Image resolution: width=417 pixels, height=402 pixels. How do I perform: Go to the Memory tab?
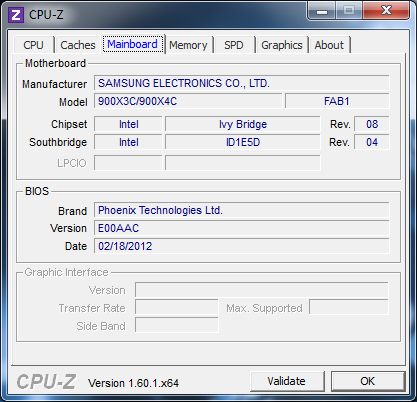coord(188,45)
